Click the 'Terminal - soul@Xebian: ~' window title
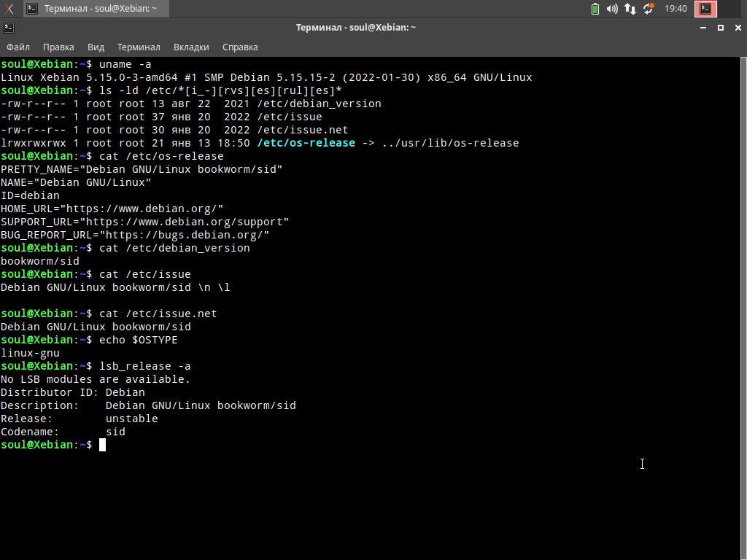This screenshot has height=560, width=747. point(356,28)
